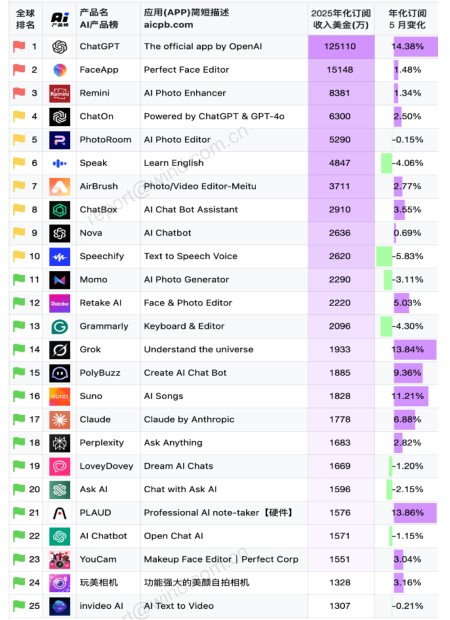Click the Grok app icon
The height and width of the screenshot is (620, 450).
pos(60,350)
